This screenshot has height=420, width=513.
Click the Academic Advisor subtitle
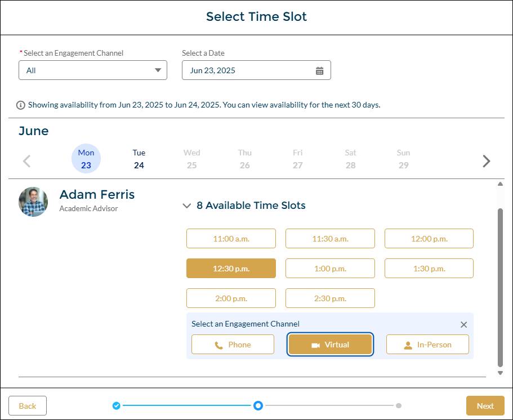(88, 209)
